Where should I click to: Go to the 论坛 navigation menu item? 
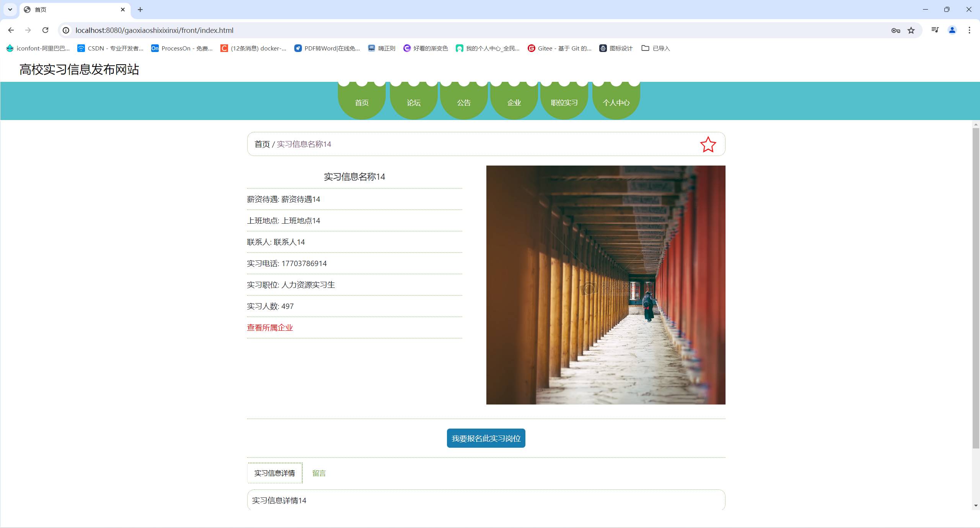coord(413,102)
